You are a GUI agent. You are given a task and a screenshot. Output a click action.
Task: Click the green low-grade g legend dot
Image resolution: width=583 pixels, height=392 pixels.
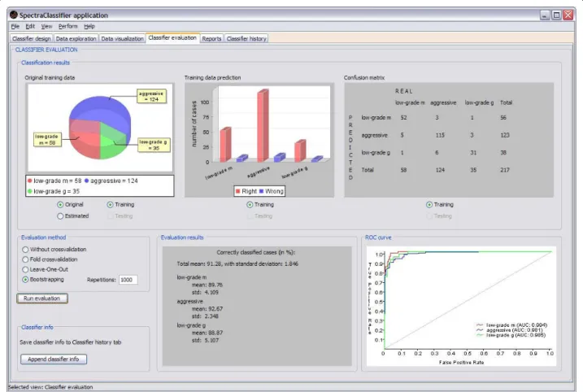pyautogui.click(x=30, y=191)
